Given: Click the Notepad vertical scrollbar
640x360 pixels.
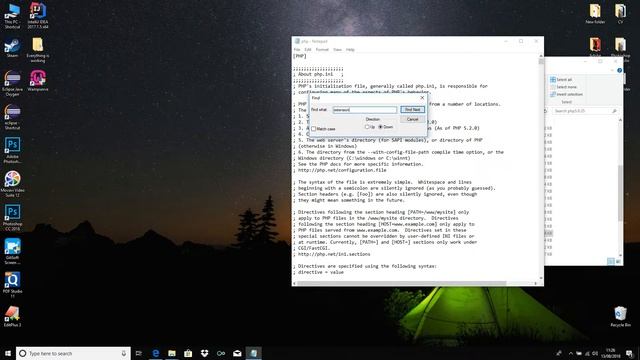Looking at the screenshot, I should point(541,167).
